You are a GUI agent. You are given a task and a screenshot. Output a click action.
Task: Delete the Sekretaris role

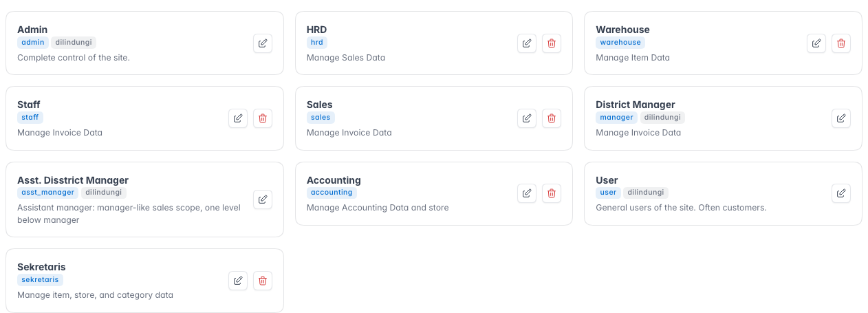coord(263,281)
